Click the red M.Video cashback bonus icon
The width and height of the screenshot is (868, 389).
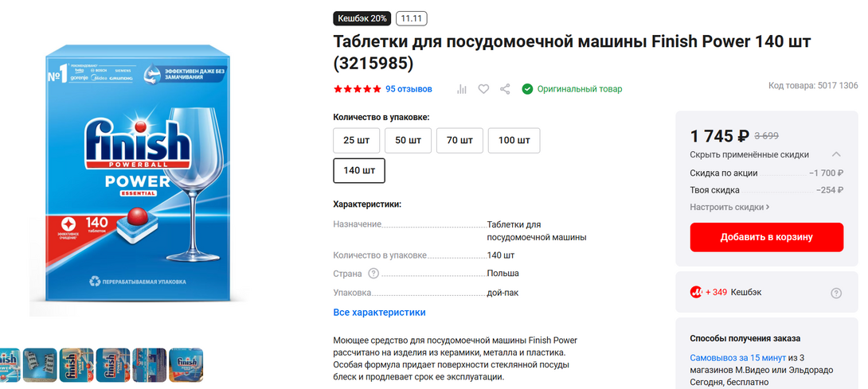697,292
